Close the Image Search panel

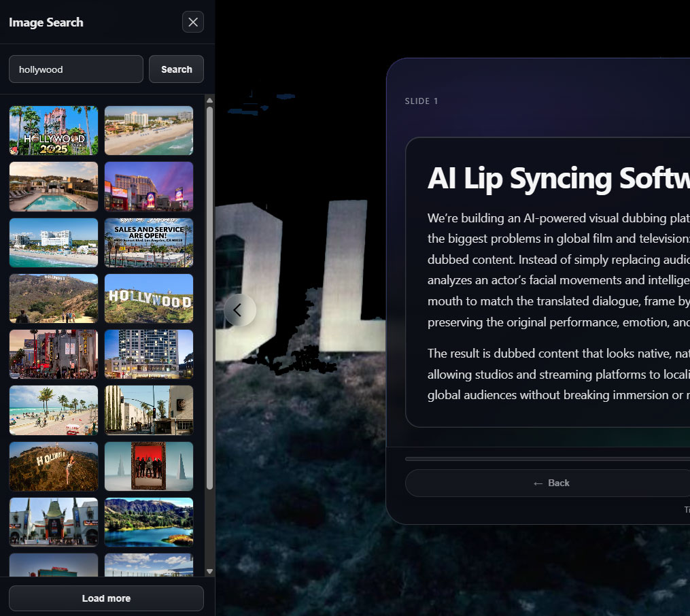[x=192, y=22]
